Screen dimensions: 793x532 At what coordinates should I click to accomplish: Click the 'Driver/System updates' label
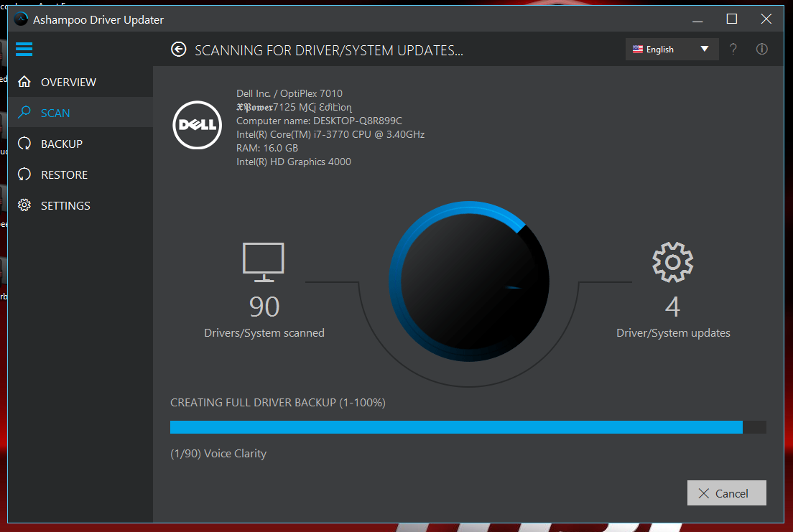673,332
